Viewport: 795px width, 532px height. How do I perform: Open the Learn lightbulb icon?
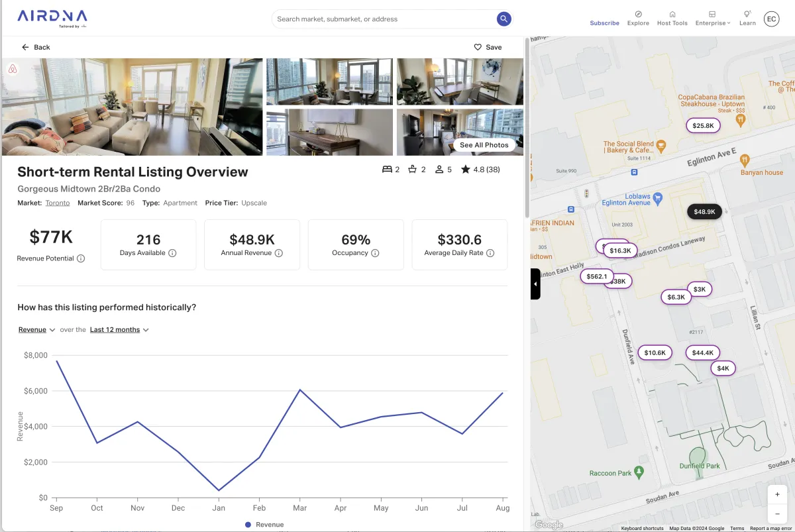click(x=747, y=14)
